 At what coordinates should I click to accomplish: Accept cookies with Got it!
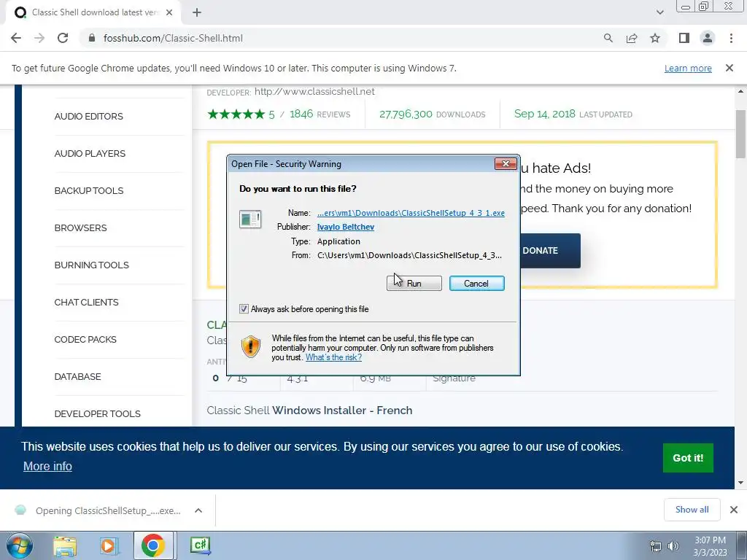[687, 458]
